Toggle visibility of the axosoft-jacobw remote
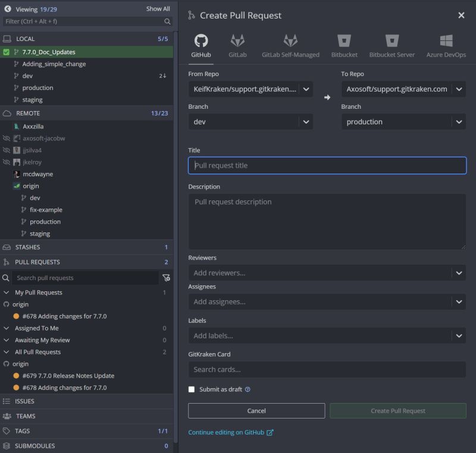Screen dimensions: 476x453 6,138
